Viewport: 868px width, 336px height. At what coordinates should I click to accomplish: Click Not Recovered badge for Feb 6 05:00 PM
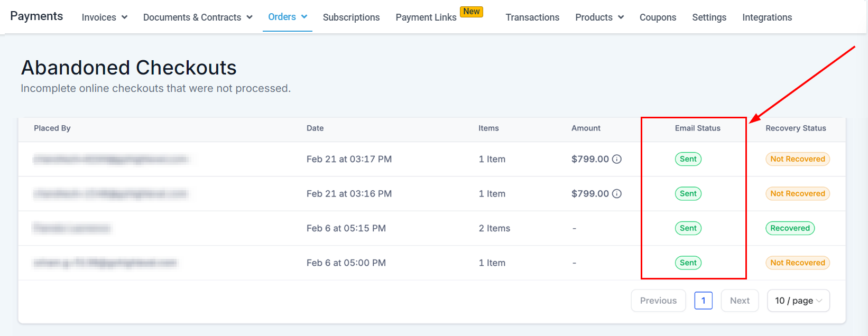click(797, 263)
